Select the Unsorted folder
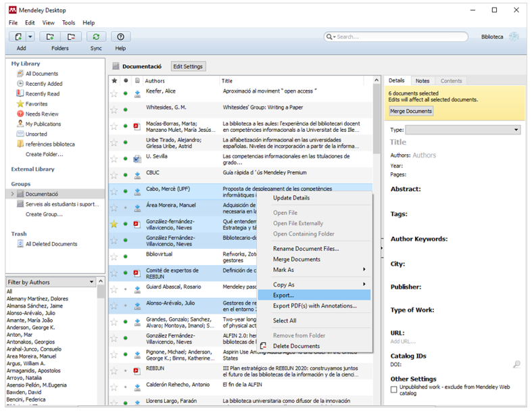This screenshot has width=532, height=411. click(x=36, y=134)
